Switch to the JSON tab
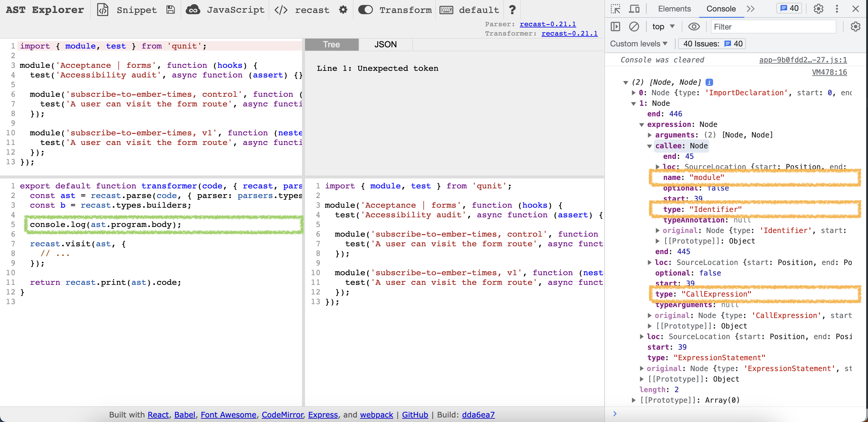The height and width of the screenshot is (422, 868). [385, 45]
